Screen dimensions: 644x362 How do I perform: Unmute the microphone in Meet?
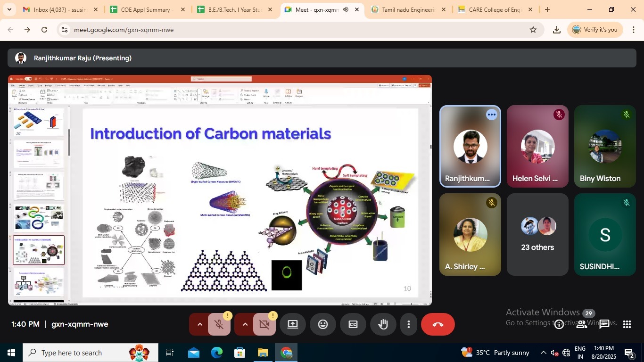tap(219, 324)
